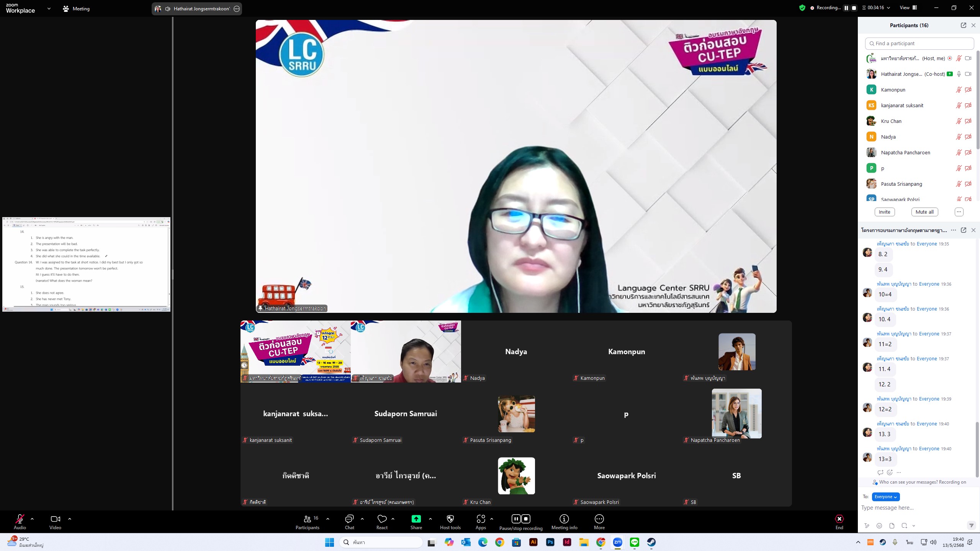Expand the Apps button caret

click(492, 519)
